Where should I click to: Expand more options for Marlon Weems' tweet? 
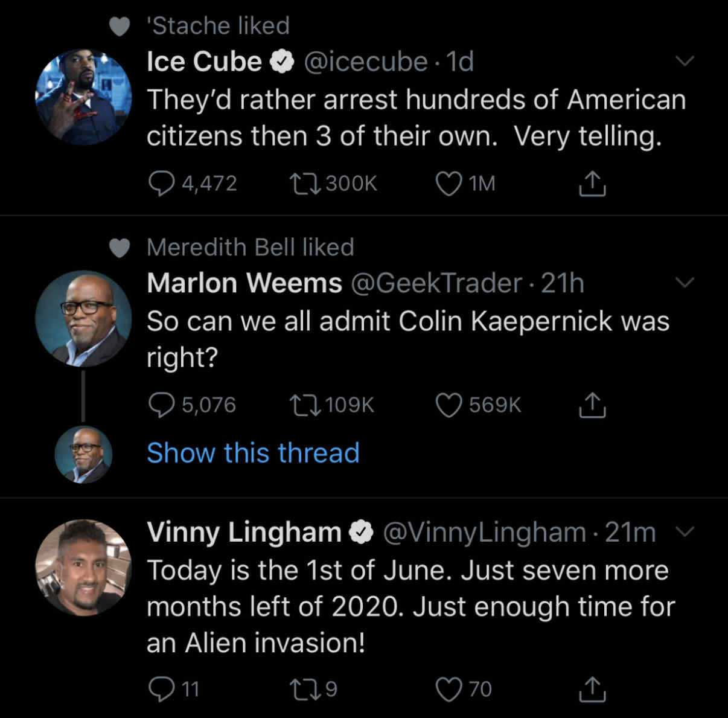point(685,283)
